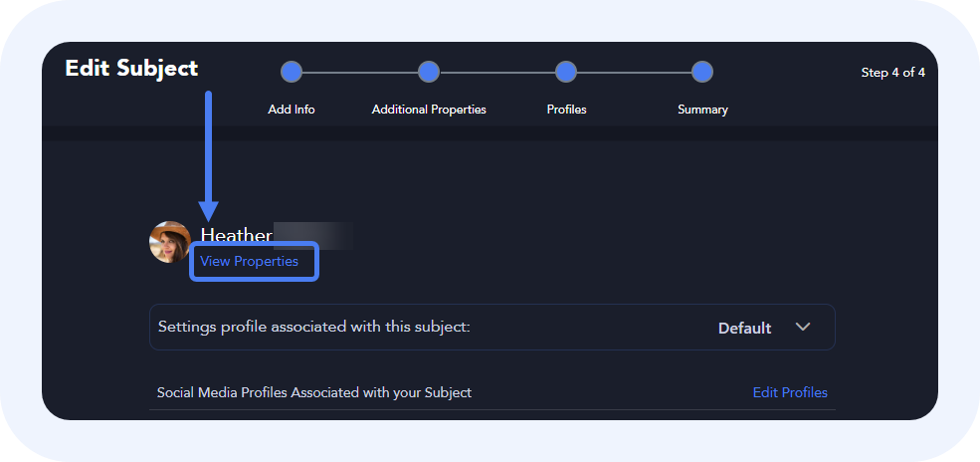The image size is (980, 462).
Task: Click the "Edit Subject" heading
Action: pyautogui.click(x=131, y=69)
